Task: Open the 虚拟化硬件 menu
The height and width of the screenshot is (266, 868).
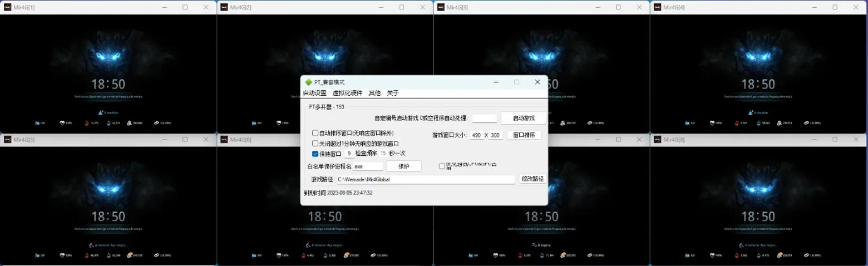Action: point(347,93)
